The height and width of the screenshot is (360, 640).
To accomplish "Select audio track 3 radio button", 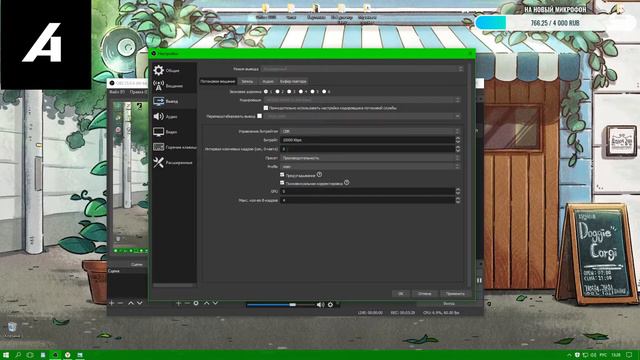I will pyautogui.click(x=289, y=91).
